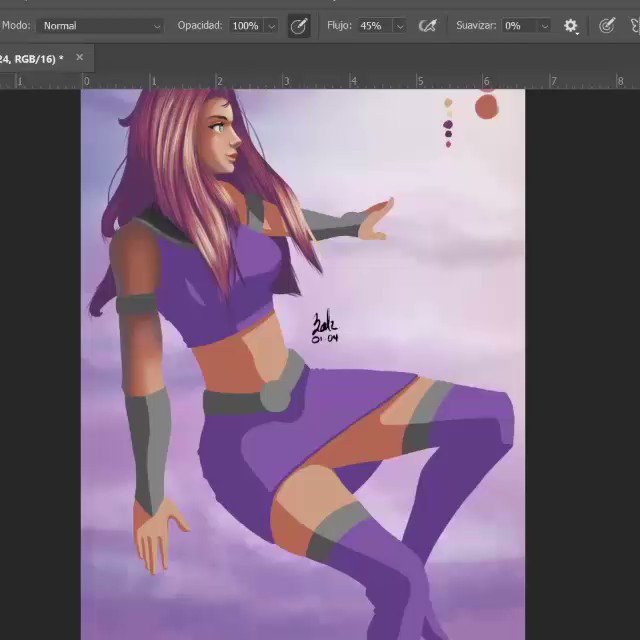Click the artist signature on canvas
The width and height of the screenshot is (640, 640).
[325, 327]
